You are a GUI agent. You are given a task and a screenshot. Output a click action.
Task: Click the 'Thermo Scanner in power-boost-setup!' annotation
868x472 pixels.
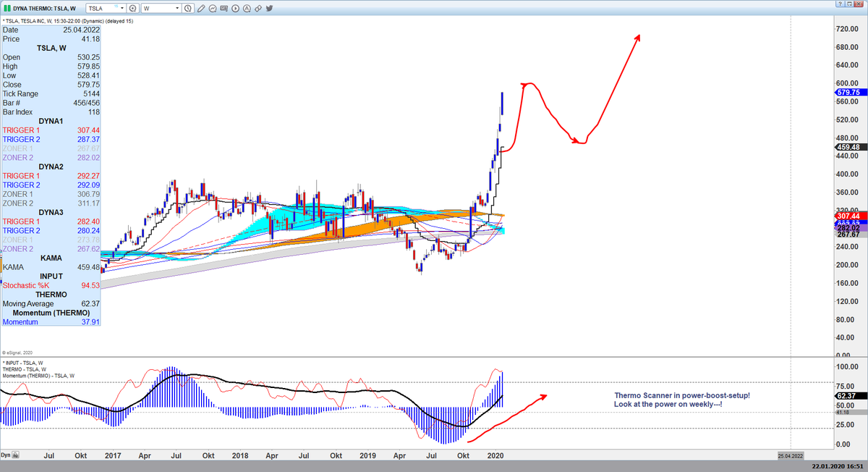coord(682,395)
